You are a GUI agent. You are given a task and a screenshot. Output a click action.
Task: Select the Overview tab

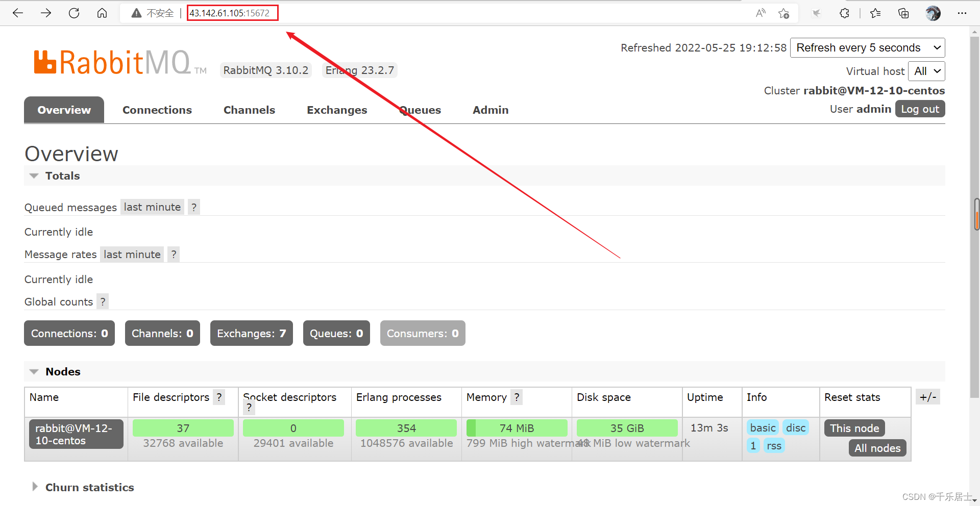pos(64,110)
